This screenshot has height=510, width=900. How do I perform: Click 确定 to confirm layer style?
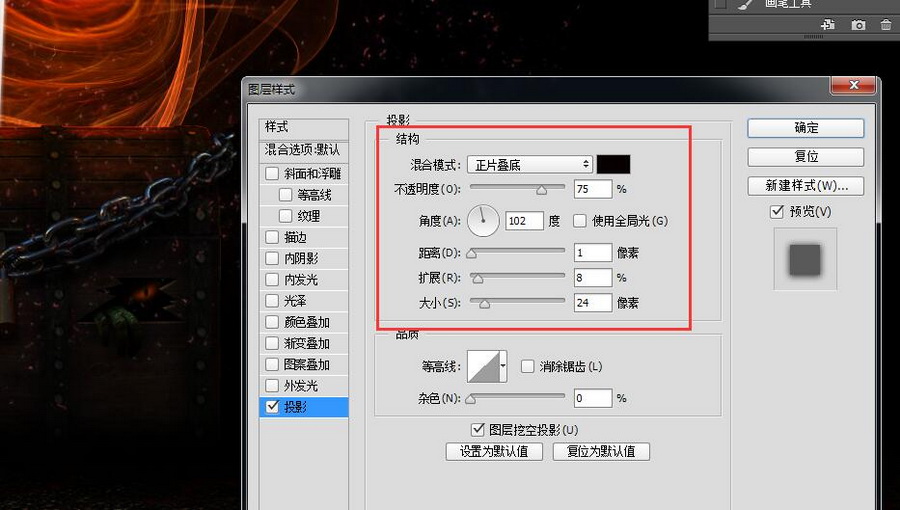[805, 128]
